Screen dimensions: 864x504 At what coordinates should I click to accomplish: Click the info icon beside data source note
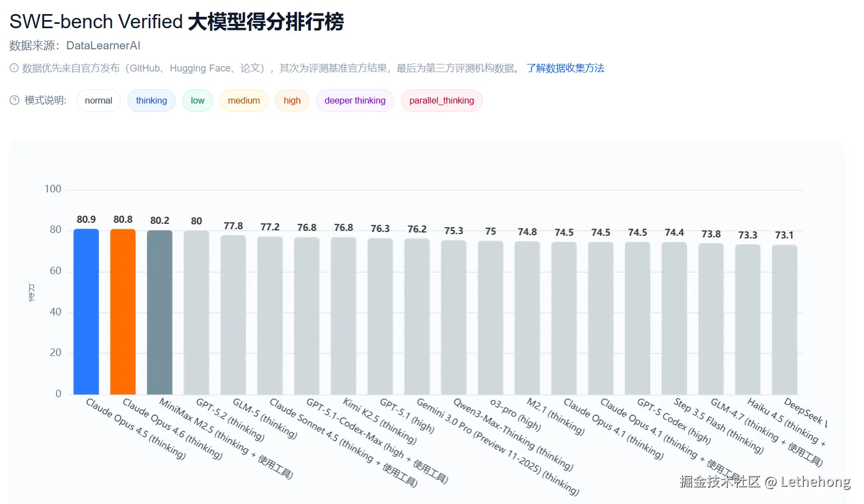(x=14, y=68)
